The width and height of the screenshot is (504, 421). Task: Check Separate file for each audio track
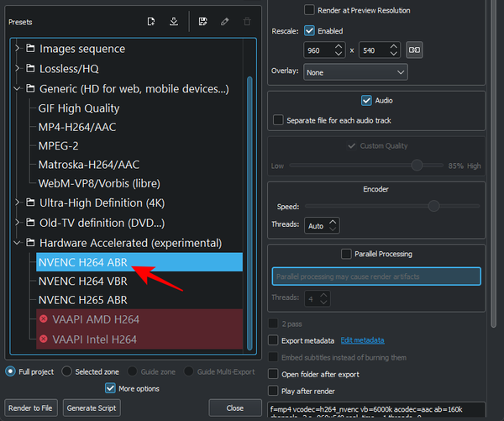[x=278, y=120]
